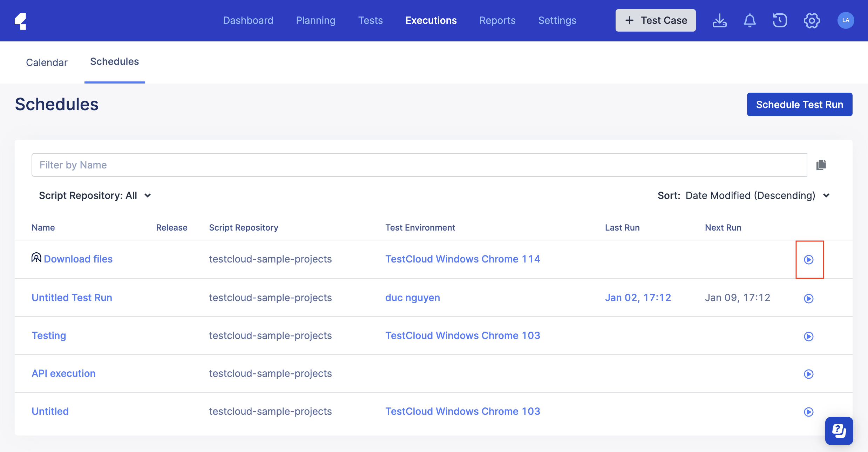Open the settings gear icon
The height and width of the screenshot is (452, 868).
tap(812, 20)
